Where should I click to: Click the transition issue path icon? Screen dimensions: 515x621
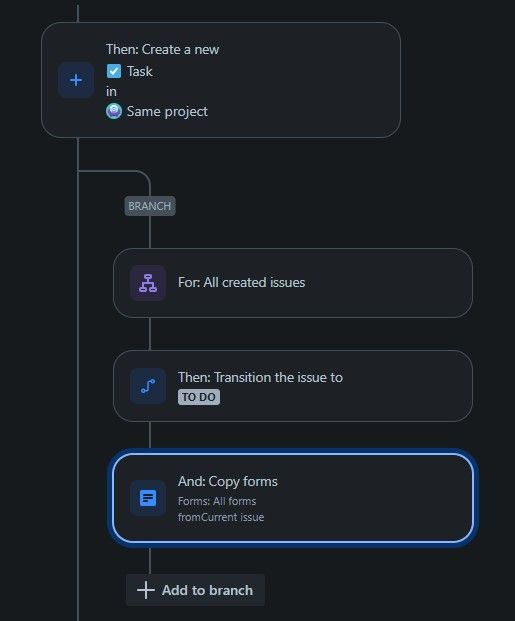click(148, 386)
